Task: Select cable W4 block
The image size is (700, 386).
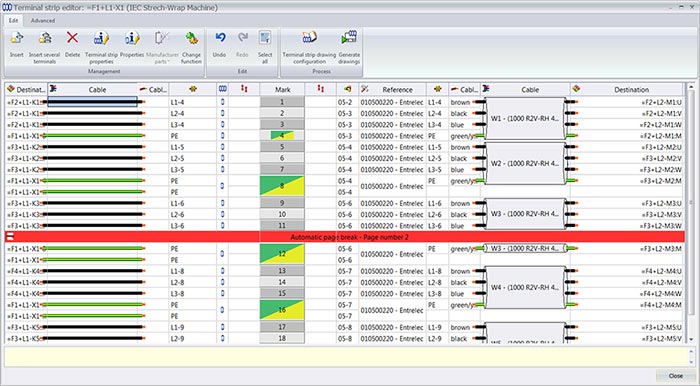Action: (525, 288)
